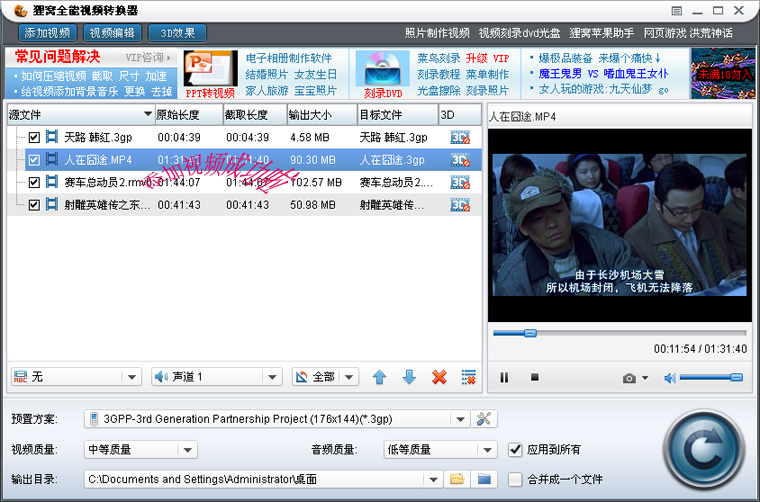Uncheck the 射雕英雄传之东 checkbox

(34, 205)
